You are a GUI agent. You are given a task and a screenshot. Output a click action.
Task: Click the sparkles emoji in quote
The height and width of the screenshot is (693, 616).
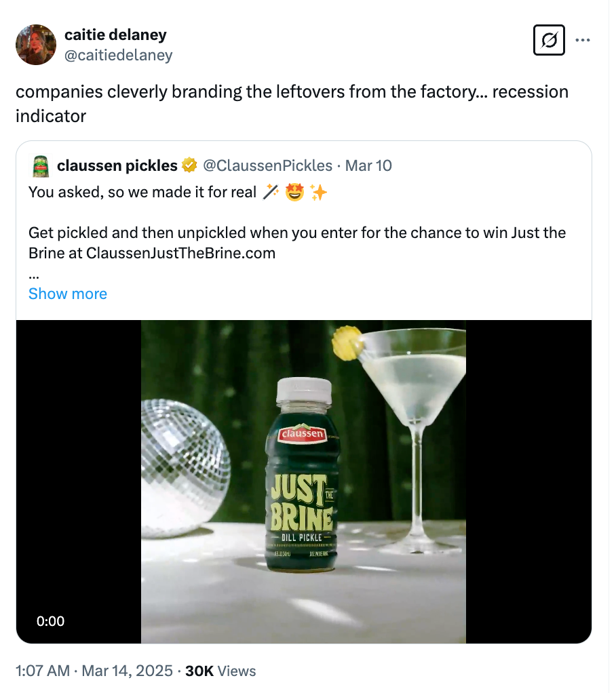tap(318, 193)
